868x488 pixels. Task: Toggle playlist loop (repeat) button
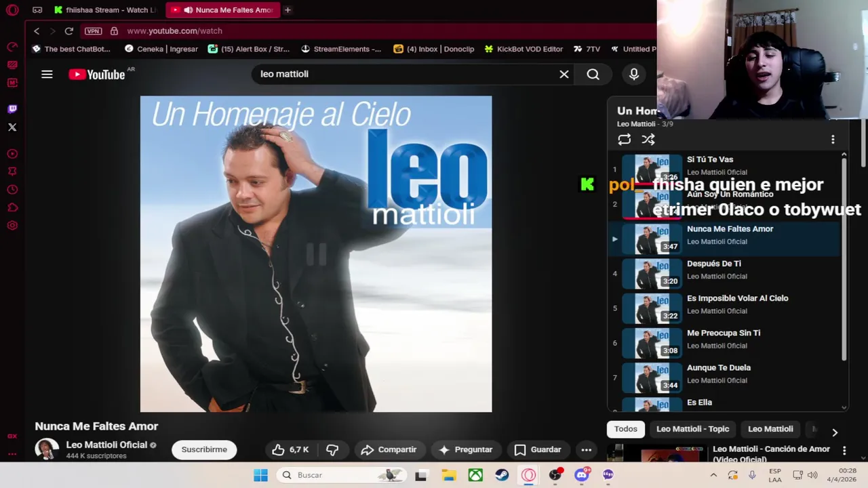coord(625,140)
